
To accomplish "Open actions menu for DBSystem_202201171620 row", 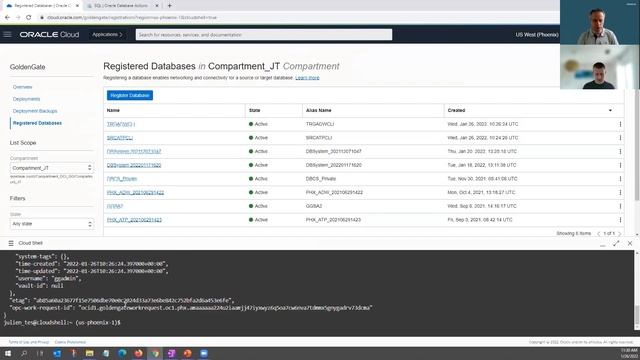I will [x=620, y=165].
